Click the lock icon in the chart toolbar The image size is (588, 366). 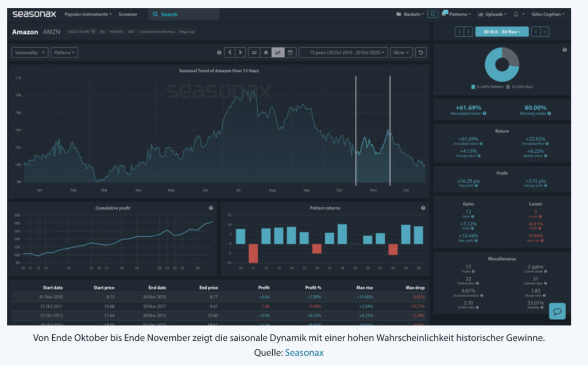pos(266,52)
